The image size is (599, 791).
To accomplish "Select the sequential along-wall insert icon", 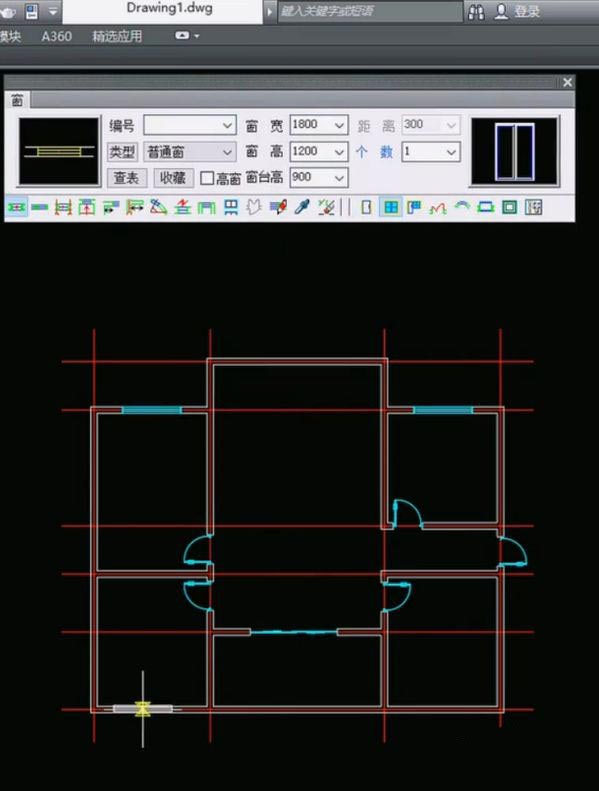I will point(39,207).
